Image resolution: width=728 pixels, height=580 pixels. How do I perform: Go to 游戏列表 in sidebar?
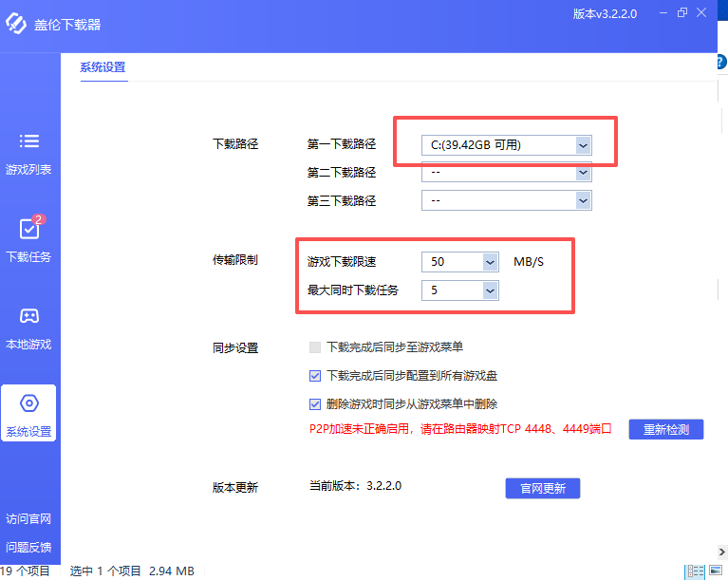coord(28,170)
